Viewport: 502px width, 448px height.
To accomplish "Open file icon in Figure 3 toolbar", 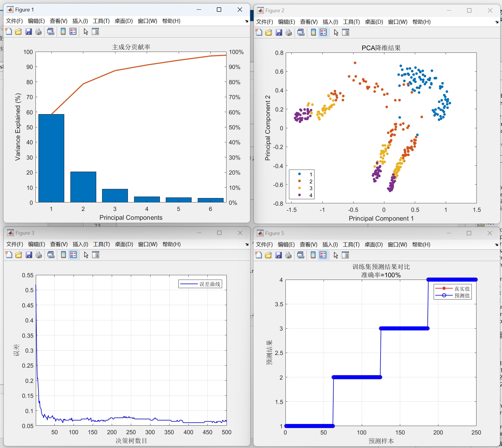I will click(19, 255).
